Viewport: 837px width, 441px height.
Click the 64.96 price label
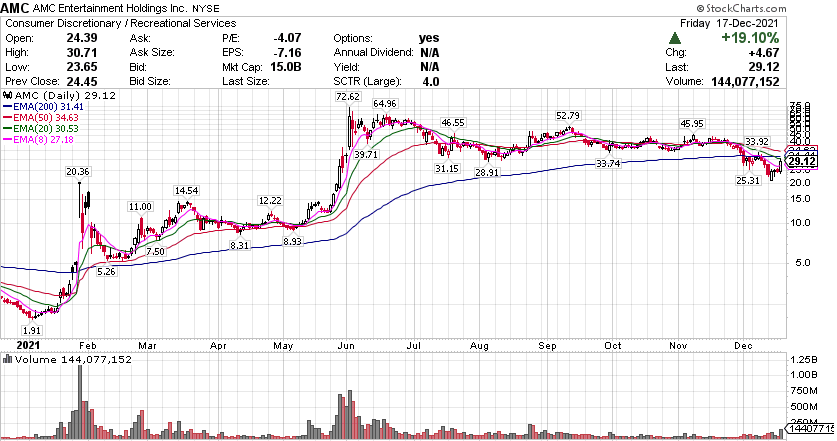click(x=385, y=104)
